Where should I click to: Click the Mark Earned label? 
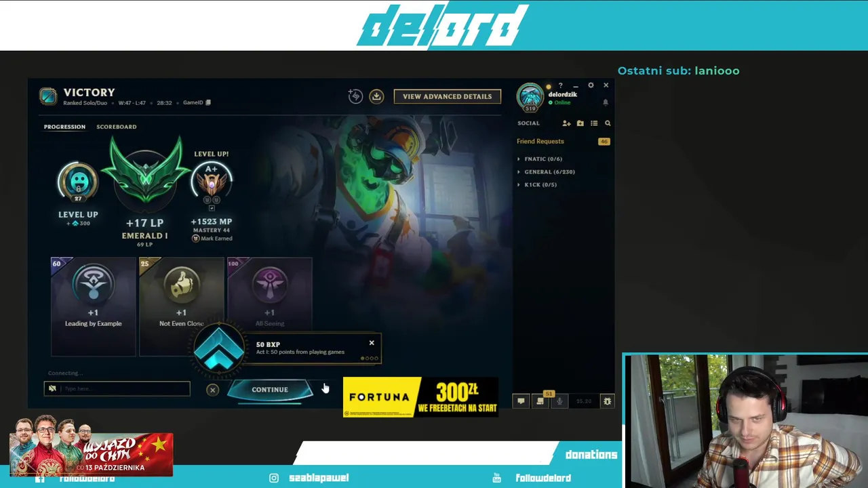click(212, 239)
